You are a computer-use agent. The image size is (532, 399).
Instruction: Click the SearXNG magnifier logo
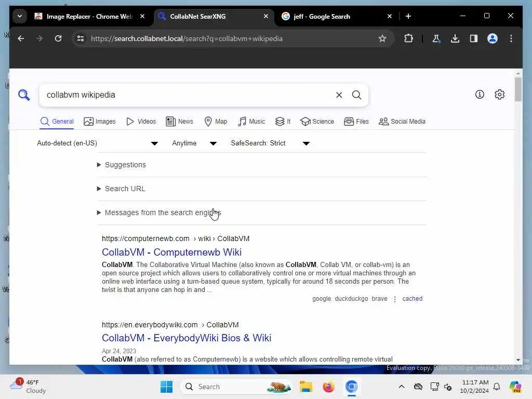click(24, 95)
